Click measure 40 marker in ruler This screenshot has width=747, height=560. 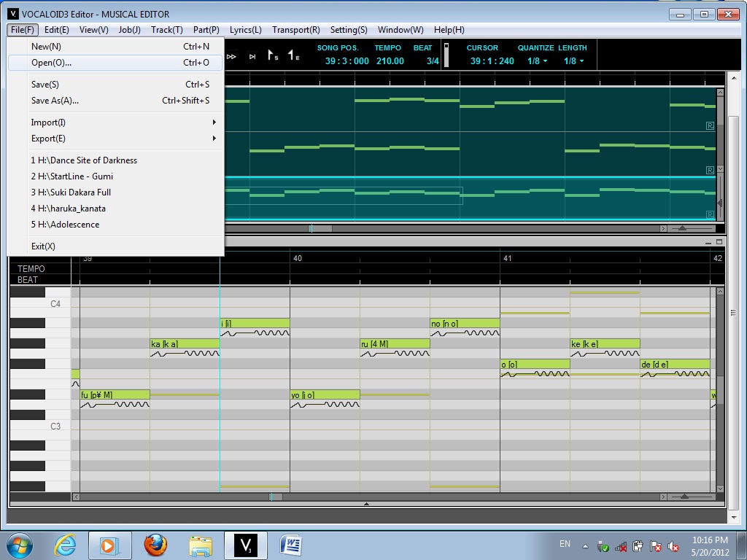(298, 258)
